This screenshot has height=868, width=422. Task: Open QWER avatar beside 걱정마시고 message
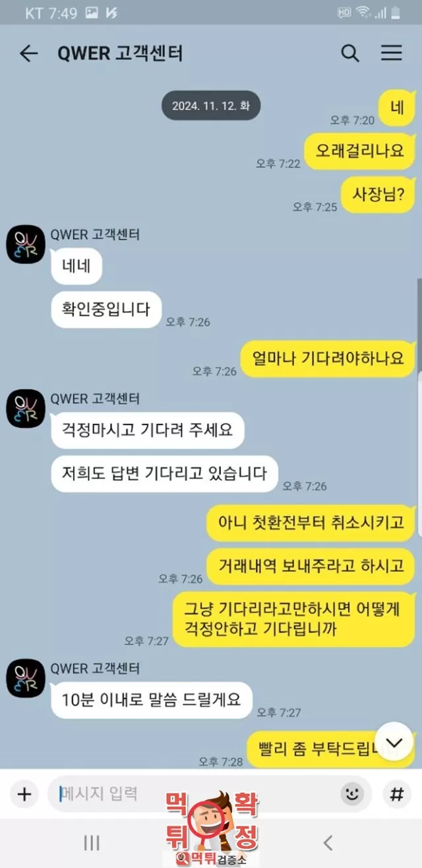tap(26, 409)
